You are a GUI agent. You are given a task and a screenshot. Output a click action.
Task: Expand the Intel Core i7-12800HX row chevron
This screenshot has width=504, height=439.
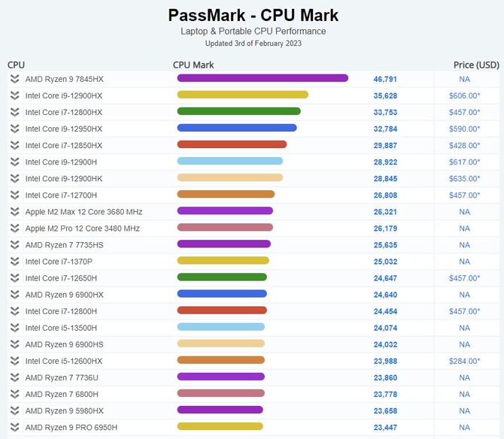[14, 112]
